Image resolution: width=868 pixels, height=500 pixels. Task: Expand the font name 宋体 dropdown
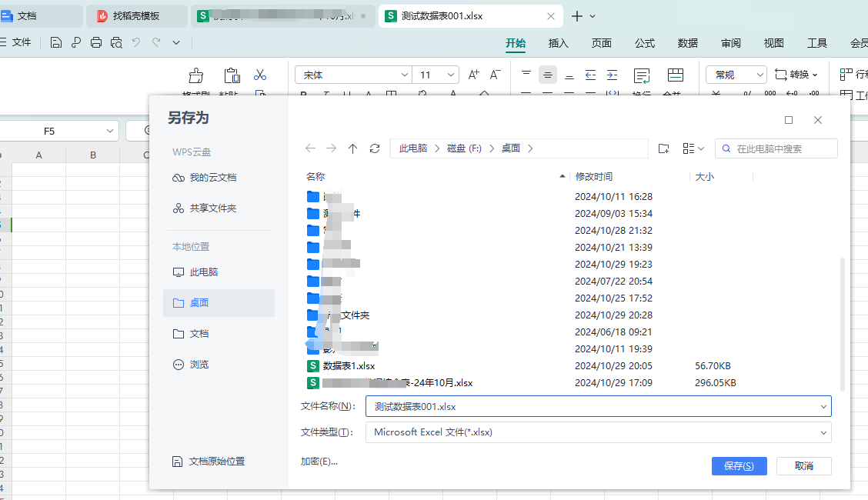[x=405, y=75]
